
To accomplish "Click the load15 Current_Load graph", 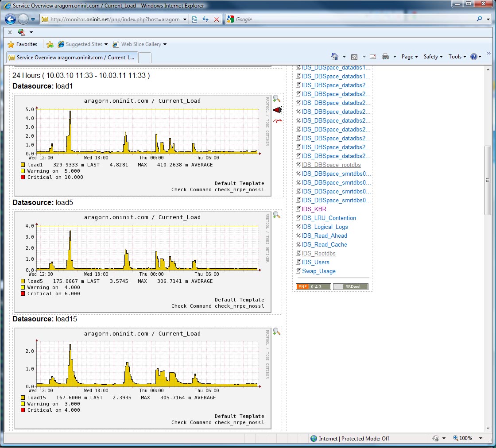I will pyautogui.click(x=143, y=378).
